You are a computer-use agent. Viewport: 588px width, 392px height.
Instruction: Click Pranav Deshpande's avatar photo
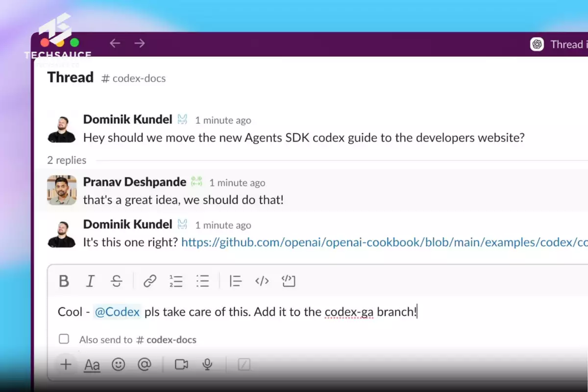pyautogui.click(x=62, y=190)
